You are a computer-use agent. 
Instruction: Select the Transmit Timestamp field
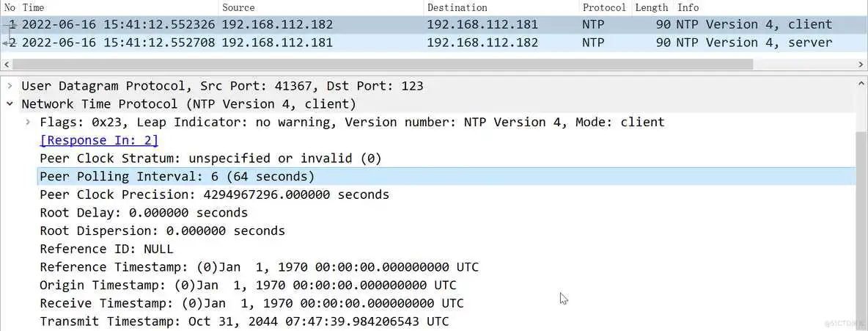coord(244,321)
